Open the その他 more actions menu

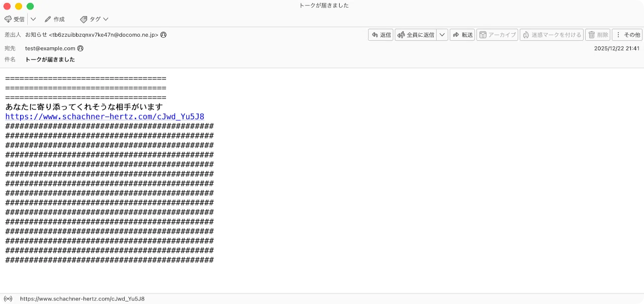(627, 35)
